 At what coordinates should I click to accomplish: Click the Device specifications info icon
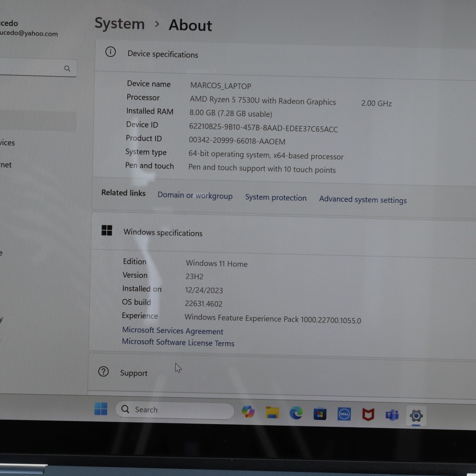(111, 52)
